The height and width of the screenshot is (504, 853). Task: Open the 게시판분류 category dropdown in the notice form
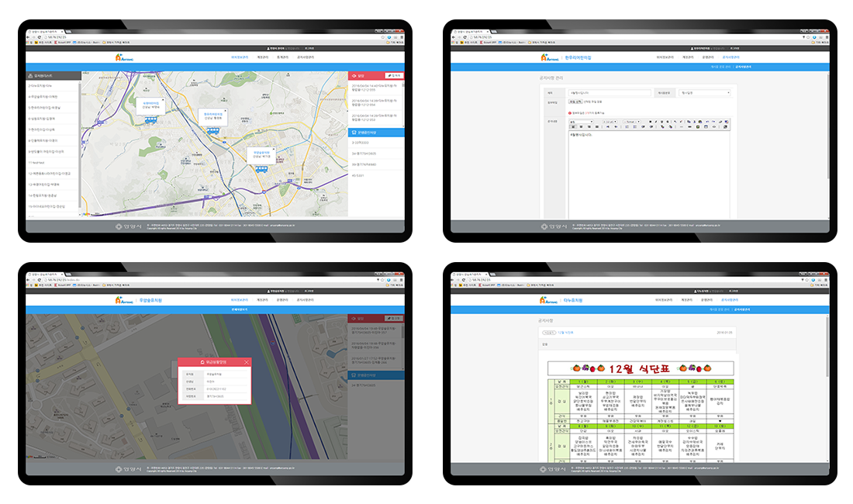pos(705,92)
